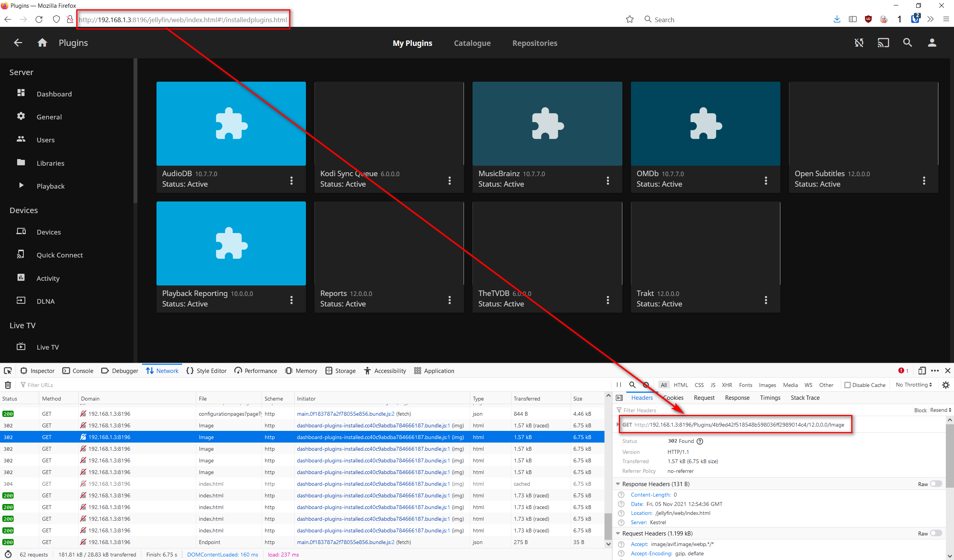Return home using the Jellyfin house icon
The image size is (954, 560).
tap(42, 43)
